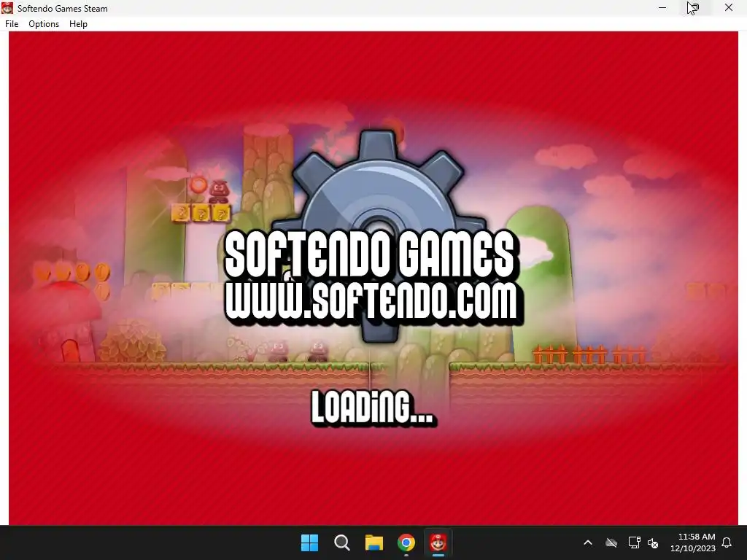Click the SOFTENDO GAMES title text
The height and width of the screenshot is (560, 747).
pos(370,254)
